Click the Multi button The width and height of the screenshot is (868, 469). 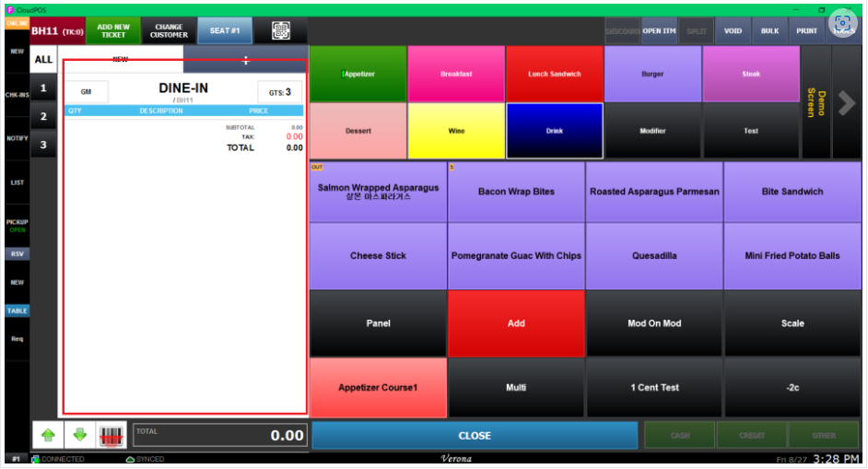tap(516, 388)
